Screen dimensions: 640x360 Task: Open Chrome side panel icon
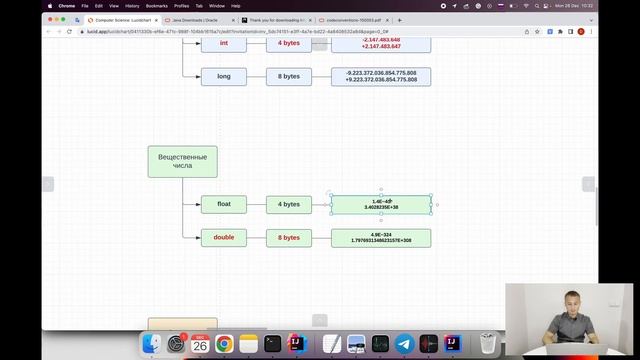pos(571,31)
